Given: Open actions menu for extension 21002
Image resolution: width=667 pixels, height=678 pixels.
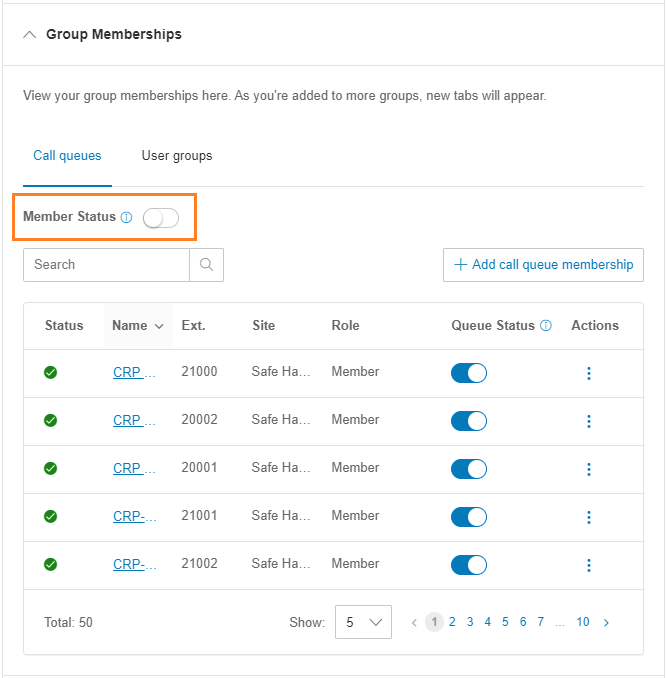Looking at the screenshot, I should click(589, 565).
